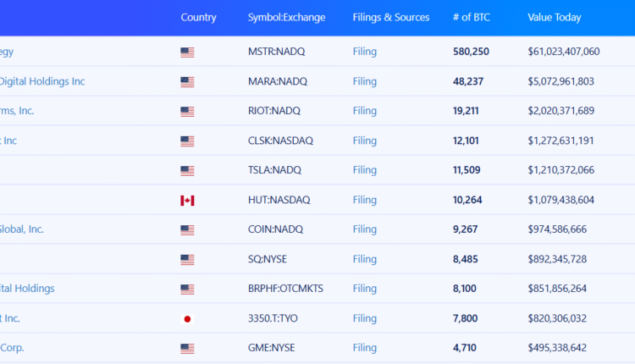
Task: Click the US flag in the MSTR row
Action: 187,52
